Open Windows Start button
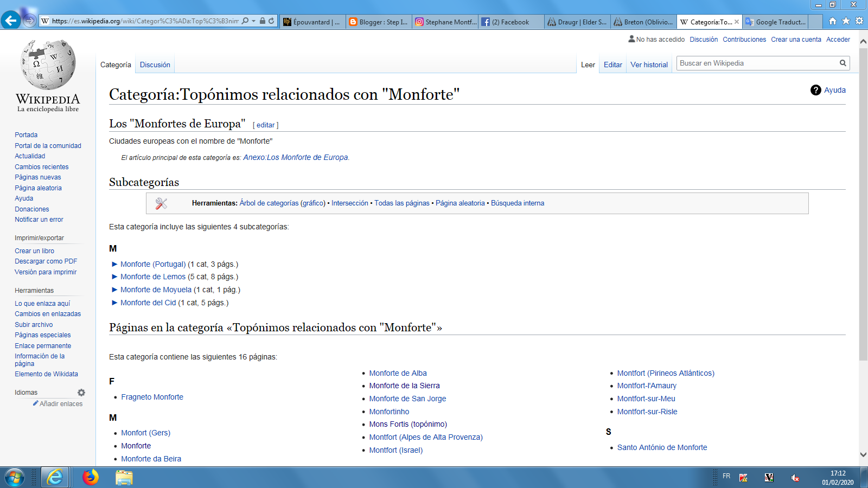 [15, 477]
